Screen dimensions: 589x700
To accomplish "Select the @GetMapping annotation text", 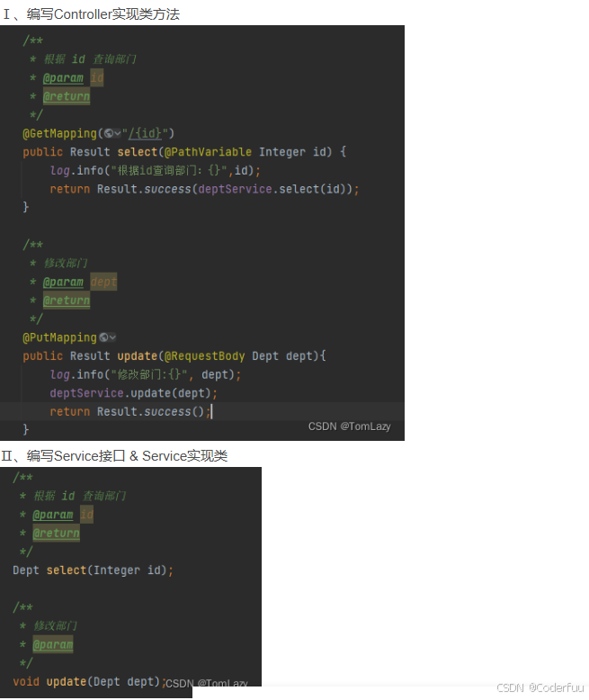I will (59, 133).
